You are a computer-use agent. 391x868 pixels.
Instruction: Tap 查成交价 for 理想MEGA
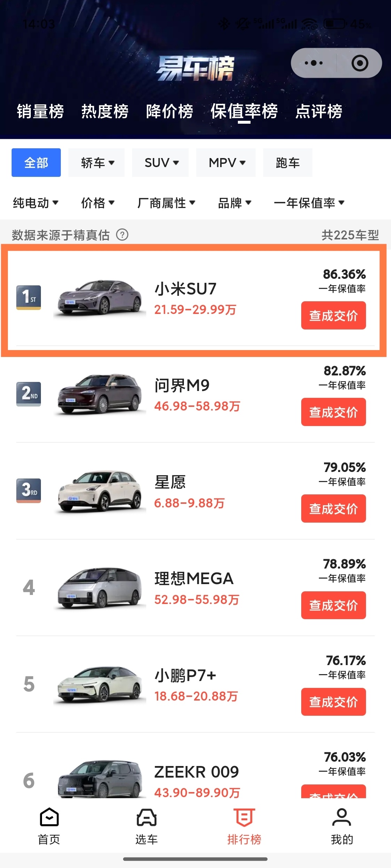pyautogui.click(x=333, y=605)
